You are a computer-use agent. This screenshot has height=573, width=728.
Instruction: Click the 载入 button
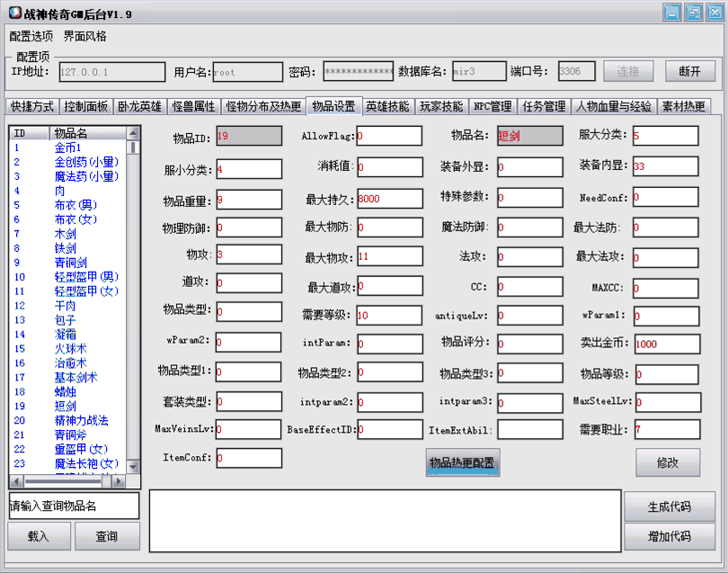39,536
